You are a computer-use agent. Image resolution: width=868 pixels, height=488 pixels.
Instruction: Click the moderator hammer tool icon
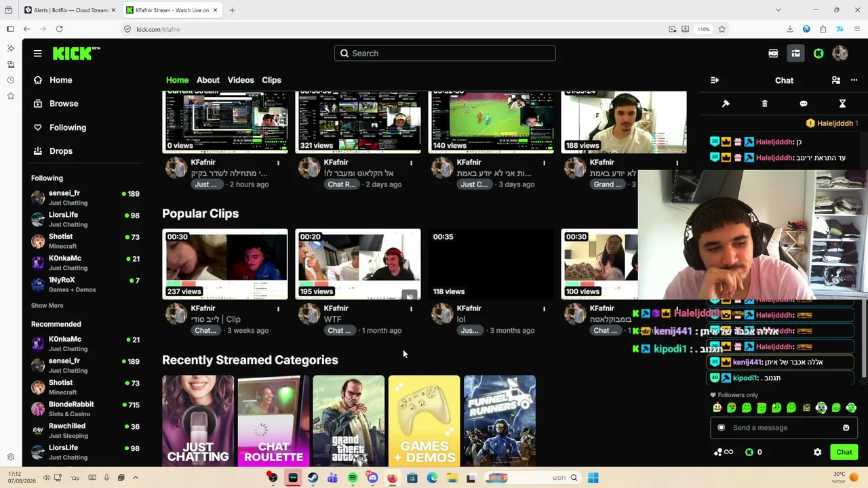tap(726, 104)
